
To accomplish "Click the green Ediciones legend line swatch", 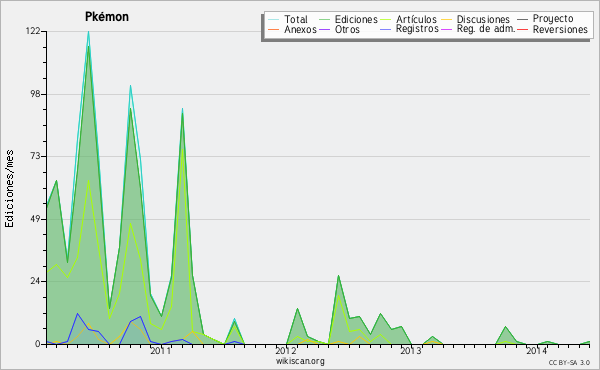I will point(324,19).
